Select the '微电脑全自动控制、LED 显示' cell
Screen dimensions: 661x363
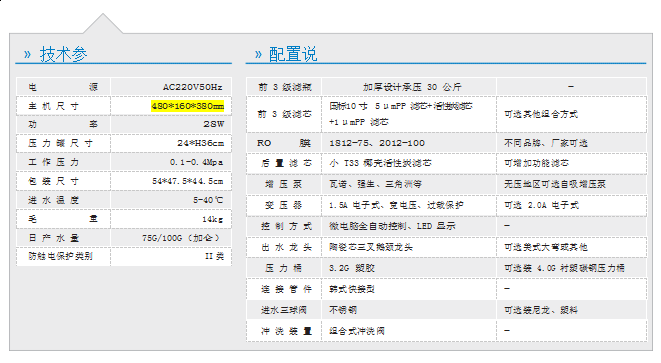click(392, 226)
